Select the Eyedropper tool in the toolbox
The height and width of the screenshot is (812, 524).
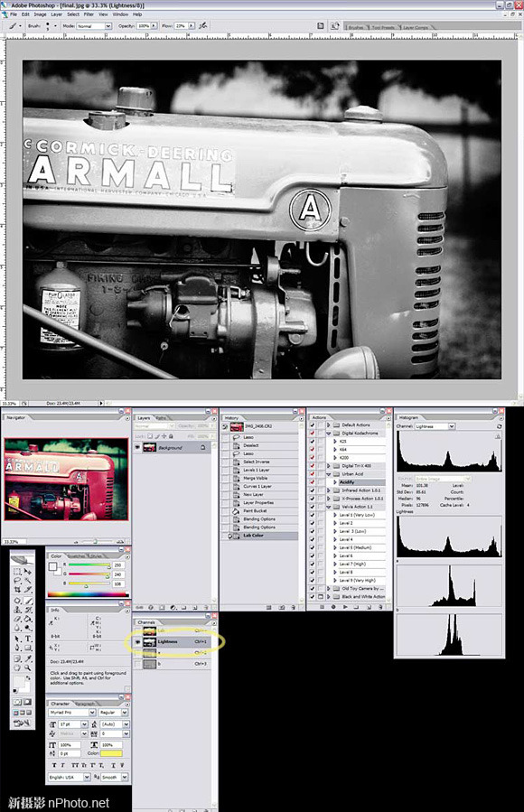coord(29,658)
